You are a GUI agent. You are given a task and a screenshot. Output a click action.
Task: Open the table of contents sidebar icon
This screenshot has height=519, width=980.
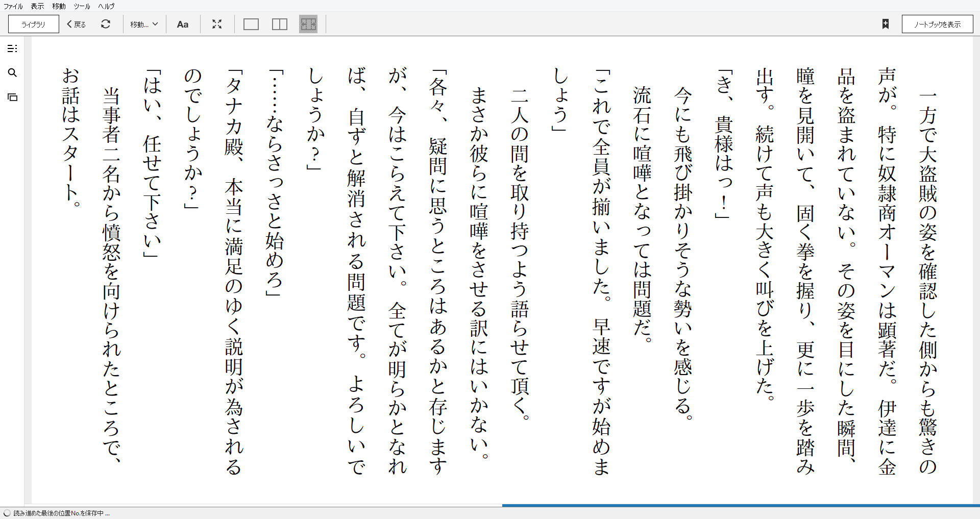pyautogui.click(x=13, y=48)
